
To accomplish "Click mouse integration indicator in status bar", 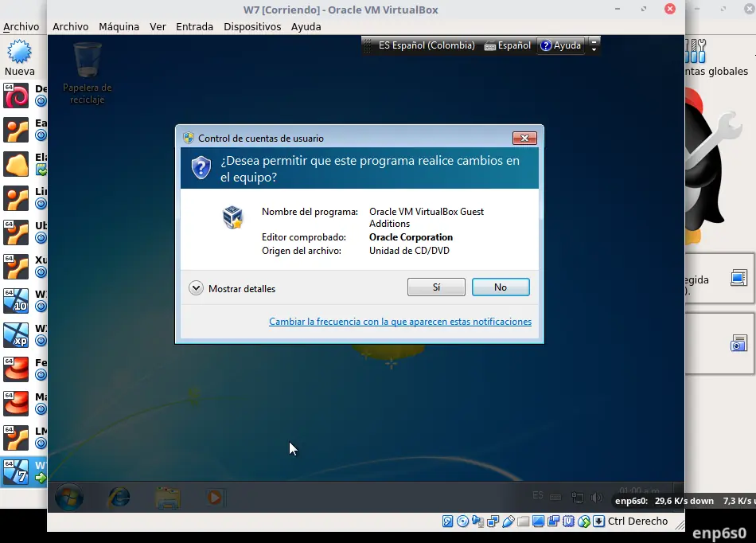I will (584, 522).
